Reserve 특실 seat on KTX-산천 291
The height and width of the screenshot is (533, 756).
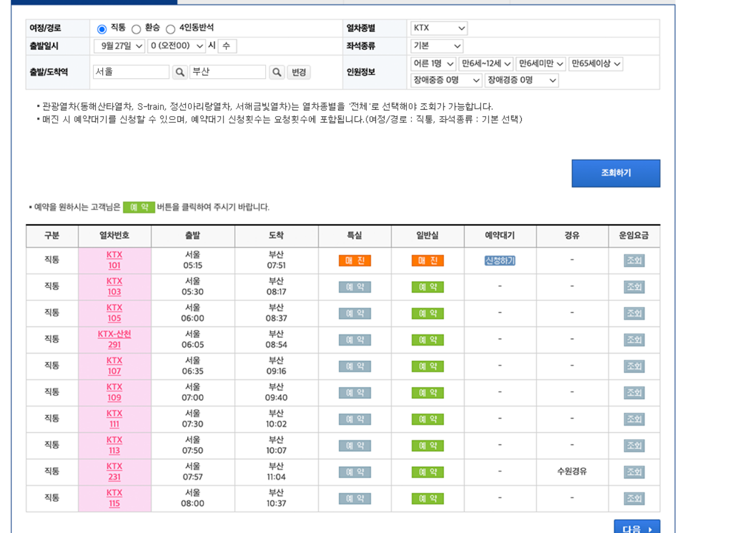click(x=355, y=340)
